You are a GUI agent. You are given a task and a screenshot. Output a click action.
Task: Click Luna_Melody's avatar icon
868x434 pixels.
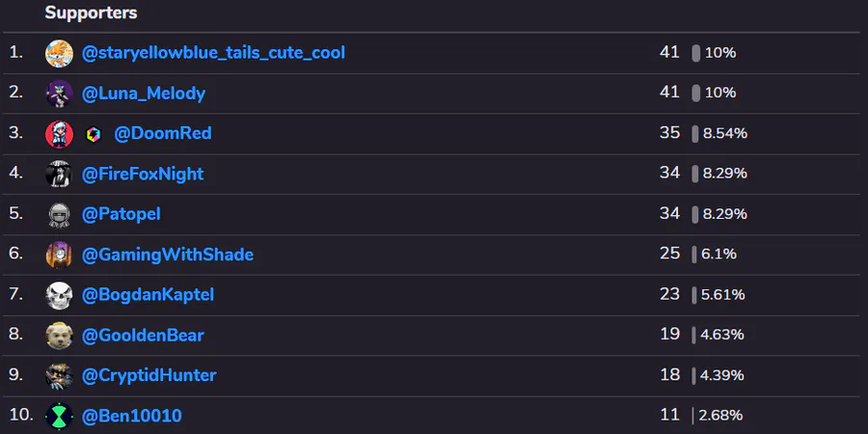tap(60, 94)
